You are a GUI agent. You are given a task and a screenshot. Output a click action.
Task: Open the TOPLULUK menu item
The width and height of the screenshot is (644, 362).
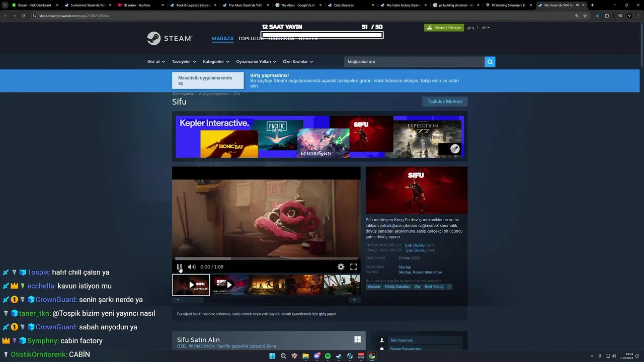(x=251, y=39)
